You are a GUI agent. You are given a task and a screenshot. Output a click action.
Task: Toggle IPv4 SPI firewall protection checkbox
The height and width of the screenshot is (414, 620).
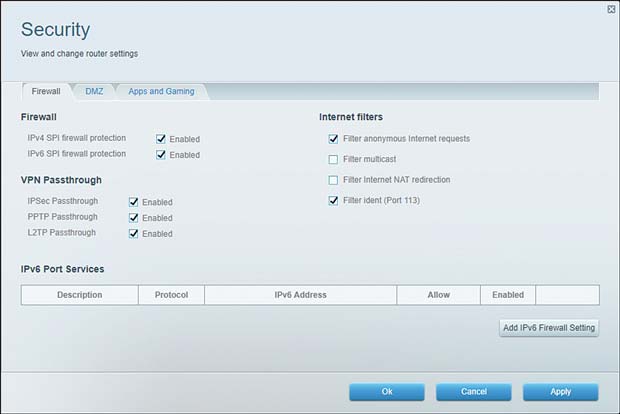click(161, 139)
